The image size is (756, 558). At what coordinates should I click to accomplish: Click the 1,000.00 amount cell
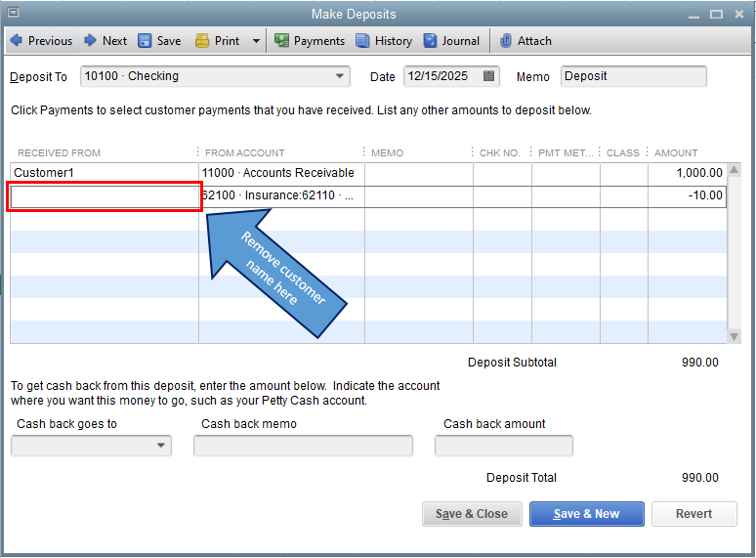[687, 173]
